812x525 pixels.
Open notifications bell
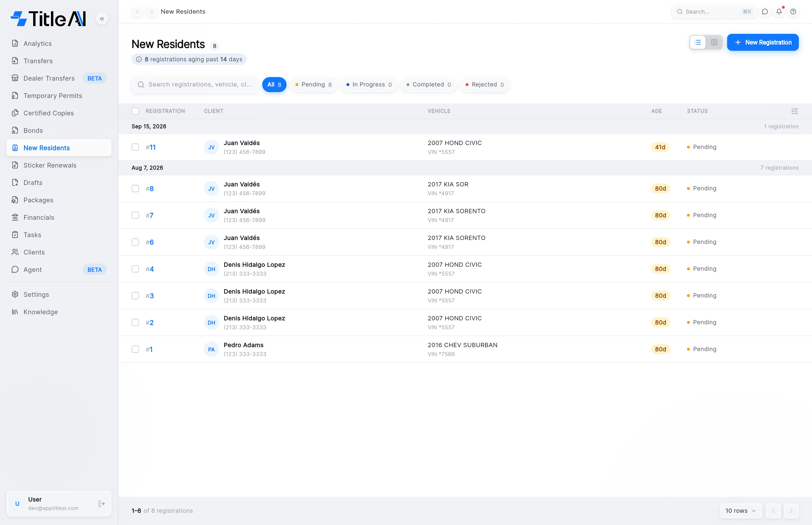(x=779, y=12)
